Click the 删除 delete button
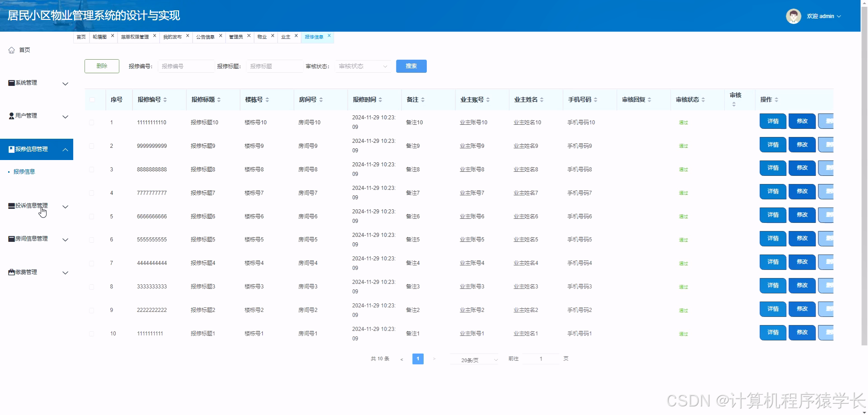This screenshot has height=415, width=868. 101,66
